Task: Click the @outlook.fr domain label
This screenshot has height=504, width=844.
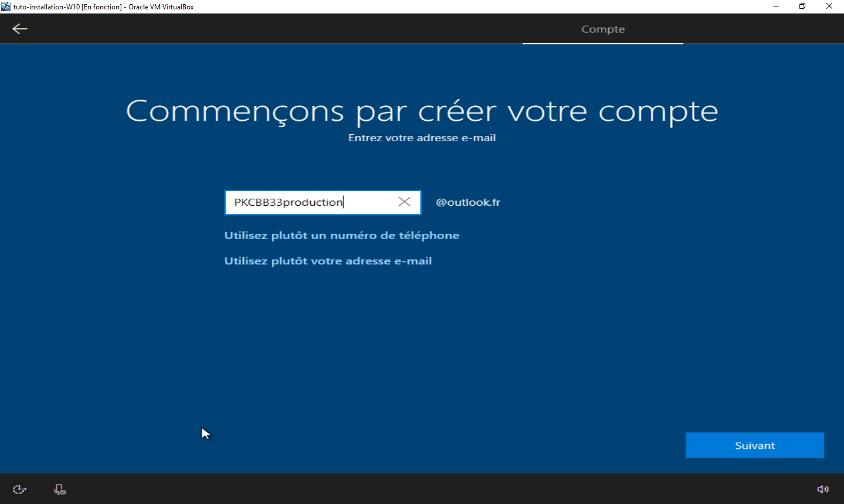Action: tap(468, 202)
